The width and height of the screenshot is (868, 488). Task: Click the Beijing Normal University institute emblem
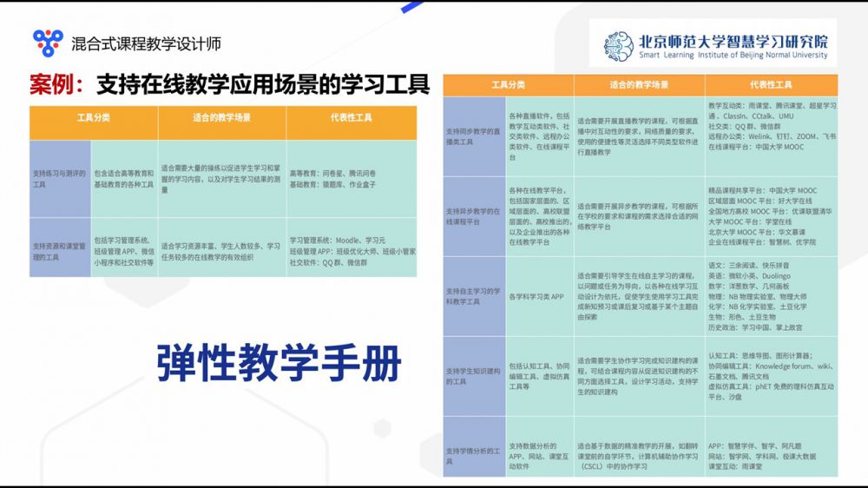pyautogui.click(x=620, y=45)
